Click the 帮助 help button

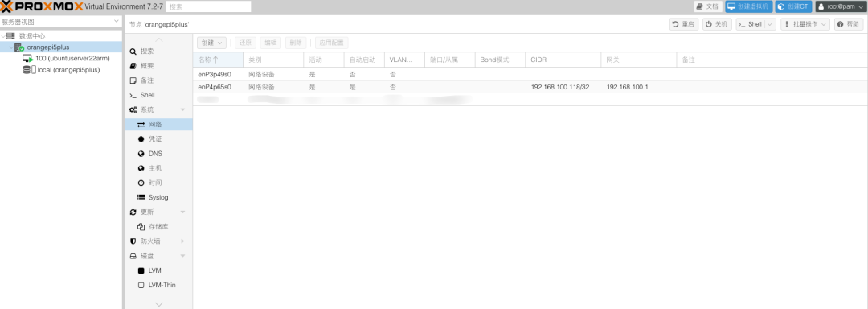[849, 24]
